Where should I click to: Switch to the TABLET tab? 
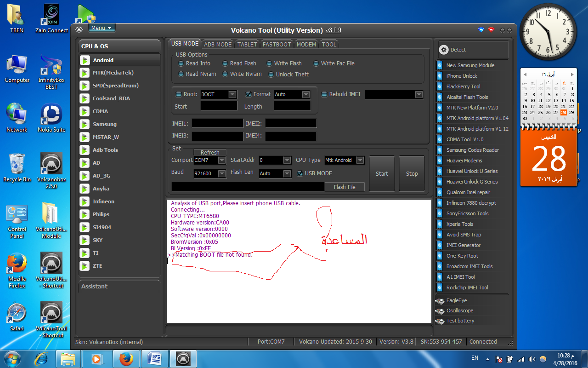click(x=247, y=44)
